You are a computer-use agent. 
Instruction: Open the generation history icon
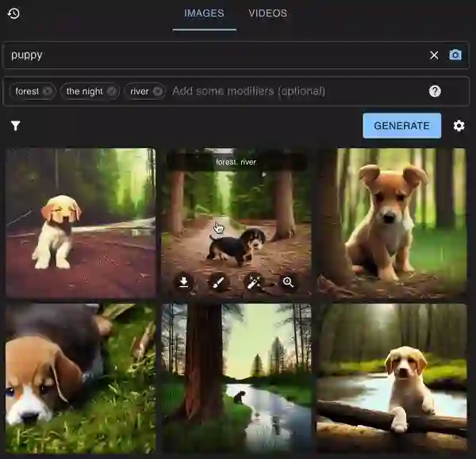coord(13,13)
